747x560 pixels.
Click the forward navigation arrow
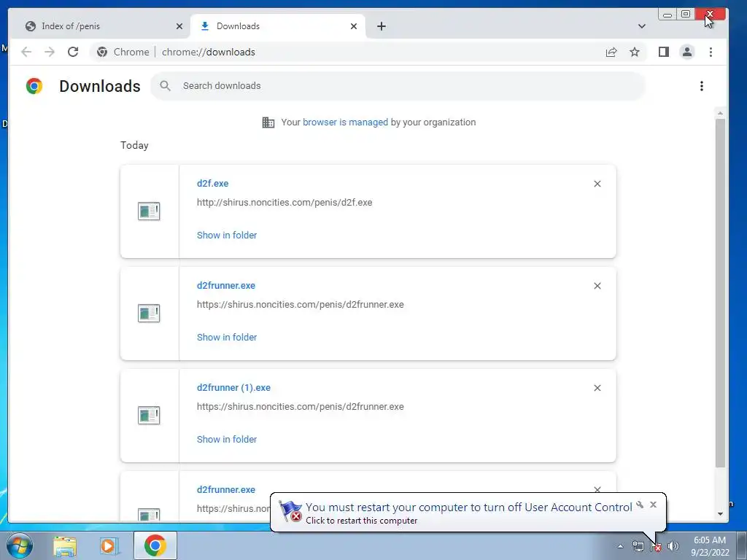coord(50,52)
